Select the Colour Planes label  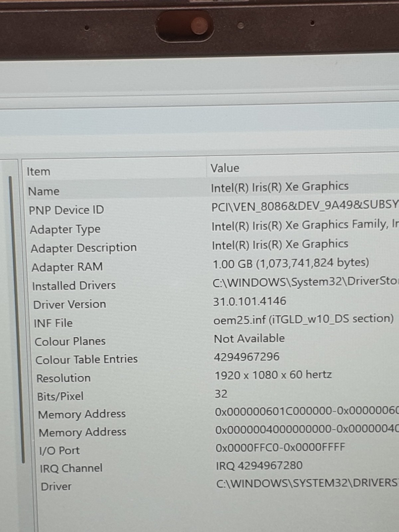(70, 341)
